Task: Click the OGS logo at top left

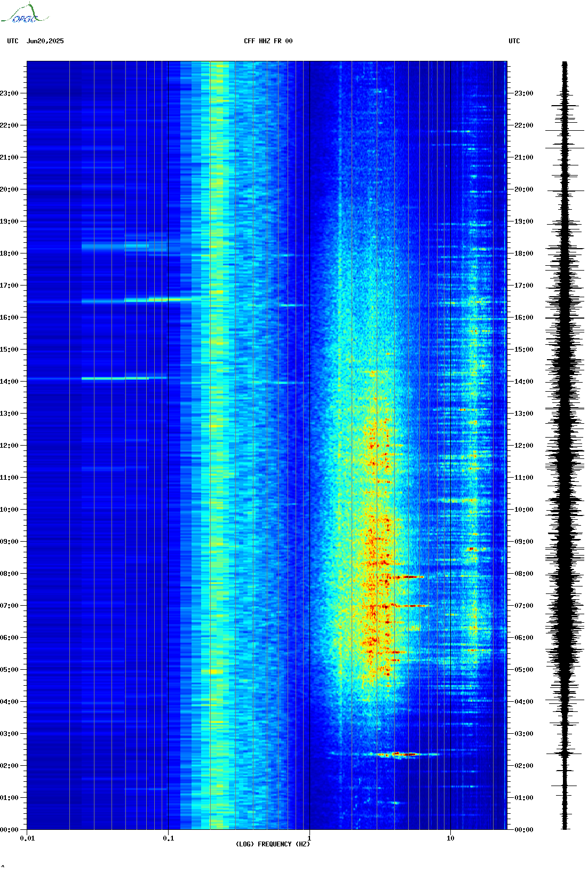Action: [25, 13]
